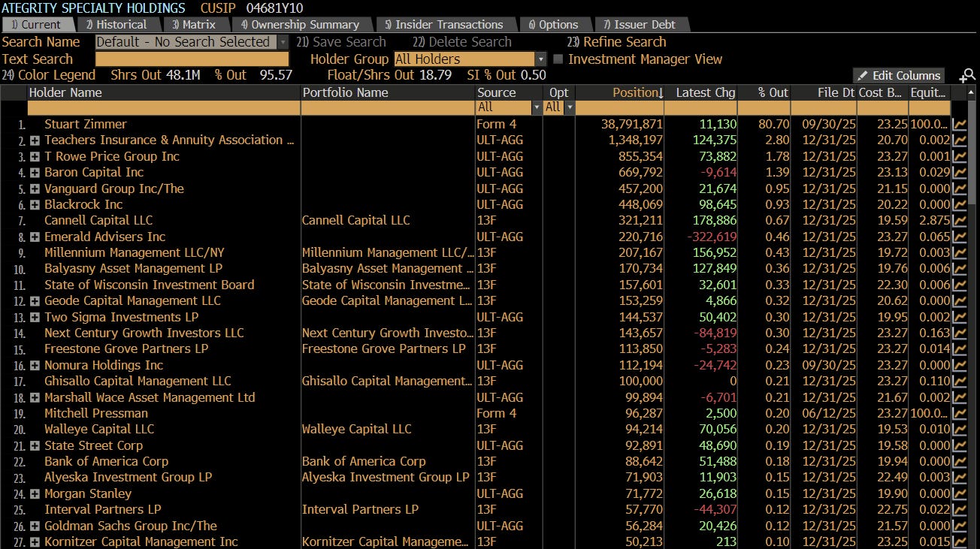Open chart icon for Baron Capital Inc
Image resolution: width=980 pixels, height=549 pixels.
(x=960, y=173)
